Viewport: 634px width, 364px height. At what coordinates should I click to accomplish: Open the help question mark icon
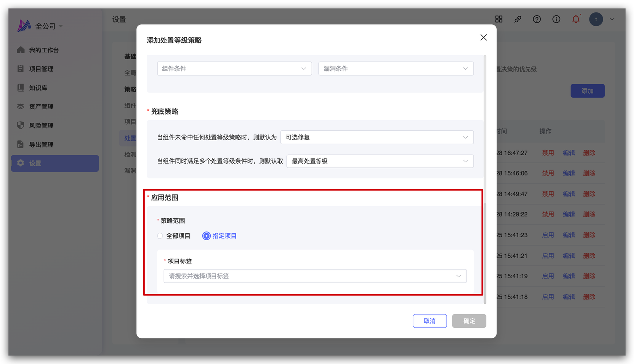537,19
